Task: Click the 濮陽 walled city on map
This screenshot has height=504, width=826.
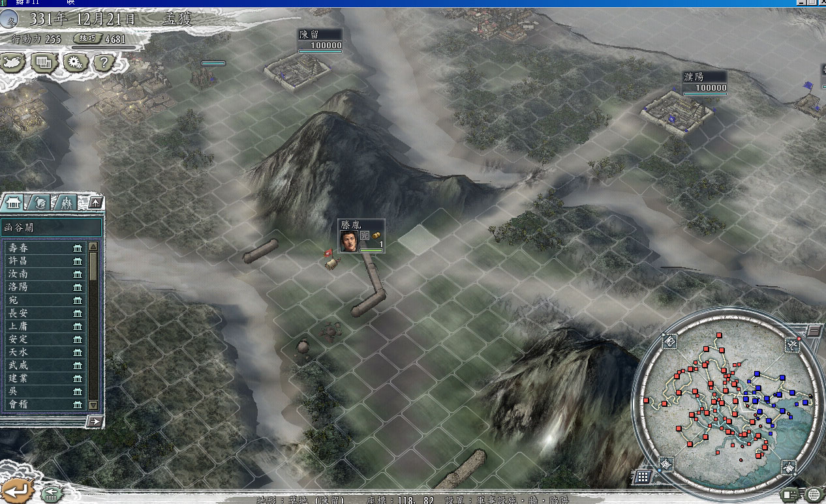Action: point(677,112)
